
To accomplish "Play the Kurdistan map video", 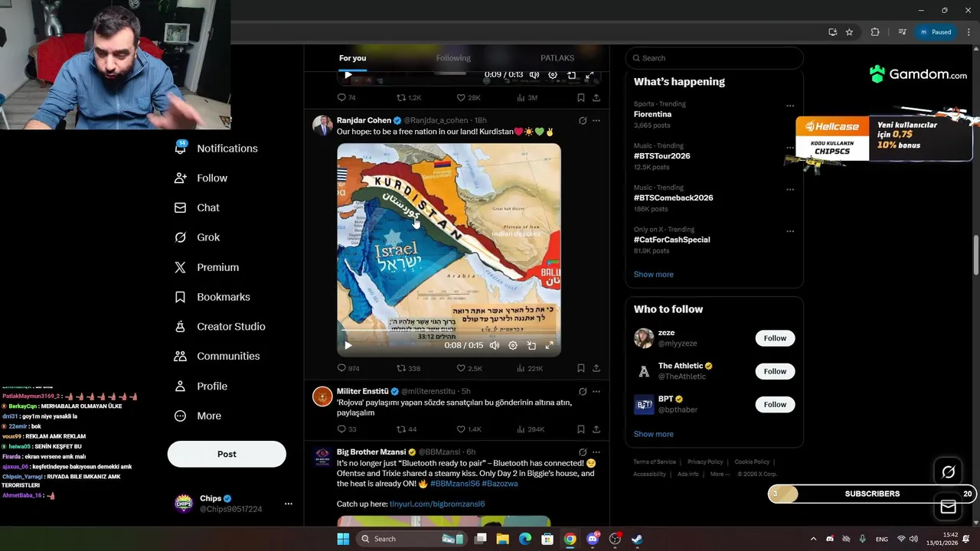I will click(348, 345).
